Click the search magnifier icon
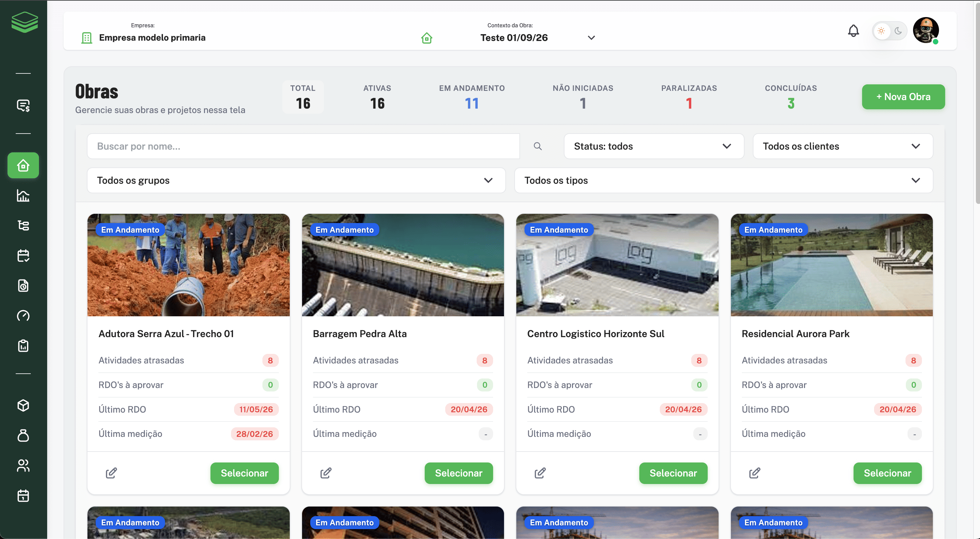 537,146
